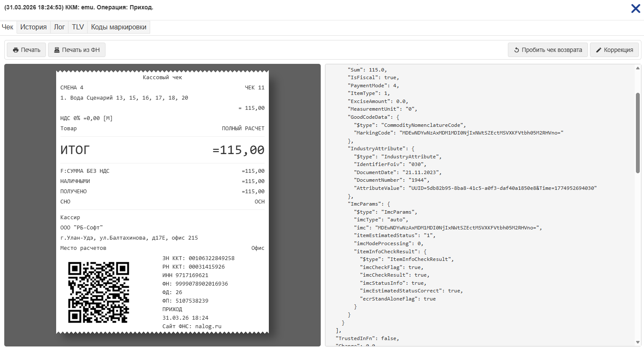Close the receipt dialog with the X

(x=635, y=9)
